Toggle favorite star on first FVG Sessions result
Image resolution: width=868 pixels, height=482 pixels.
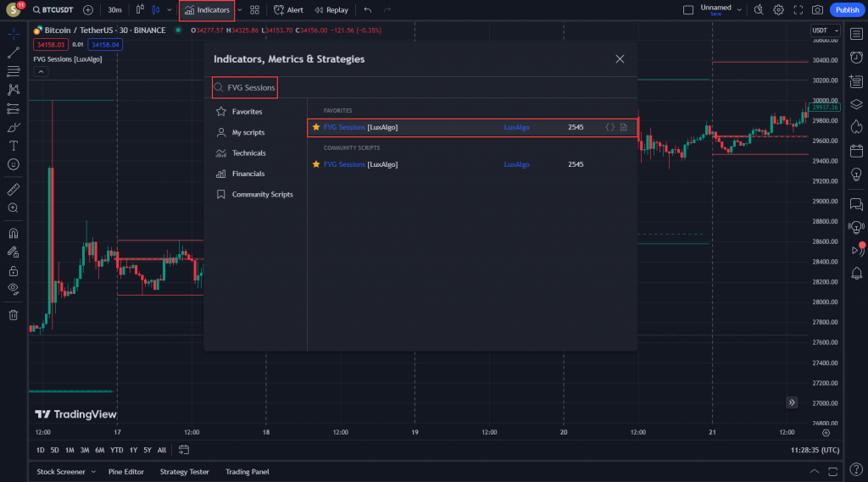click(x=316, y=127)
